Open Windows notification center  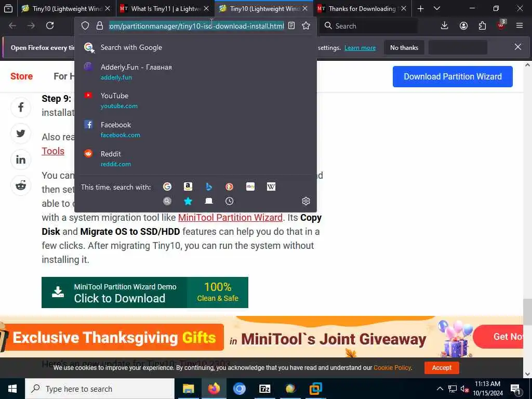pos(515,389)
